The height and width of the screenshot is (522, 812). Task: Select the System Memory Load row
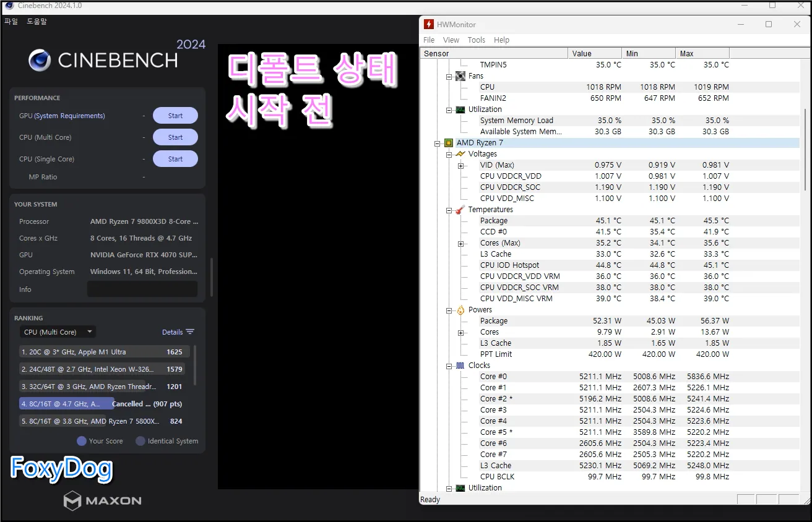[610, 121]
